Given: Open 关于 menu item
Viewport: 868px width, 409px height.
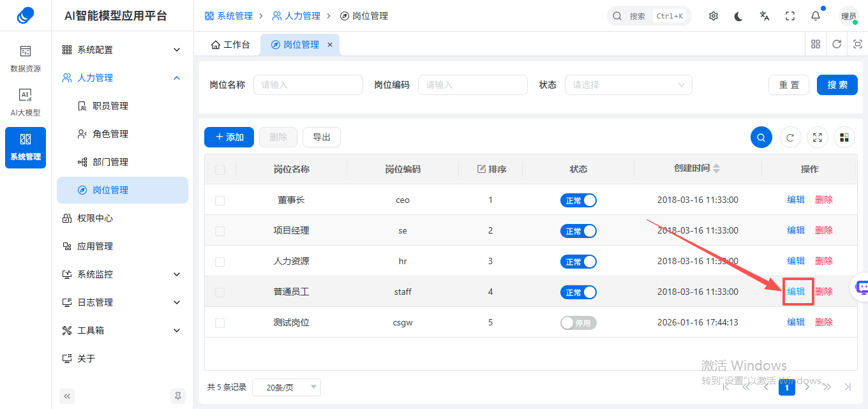Looking at the screenshot, I should click(x=123, y=359).
